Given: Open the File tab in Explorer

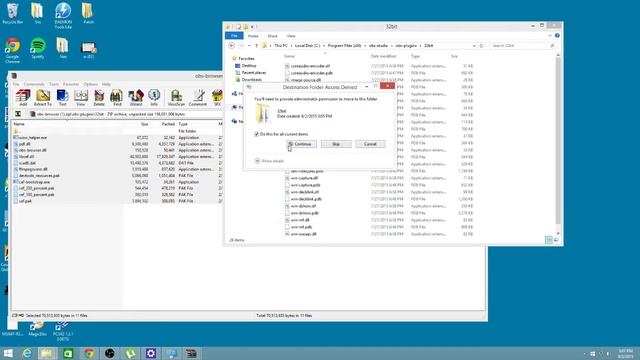Looking at the screenshot, I should click(x=234, y=36).
